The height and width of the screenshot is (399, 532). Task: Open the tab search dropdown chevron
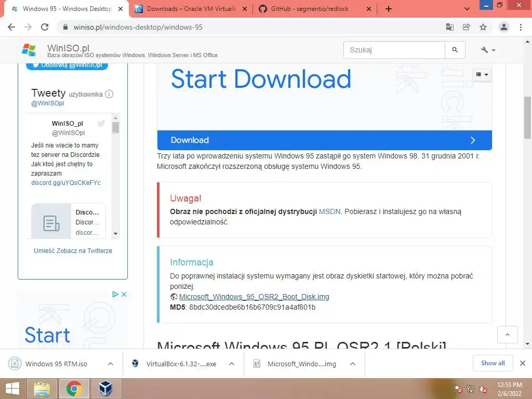pos(467,9)
